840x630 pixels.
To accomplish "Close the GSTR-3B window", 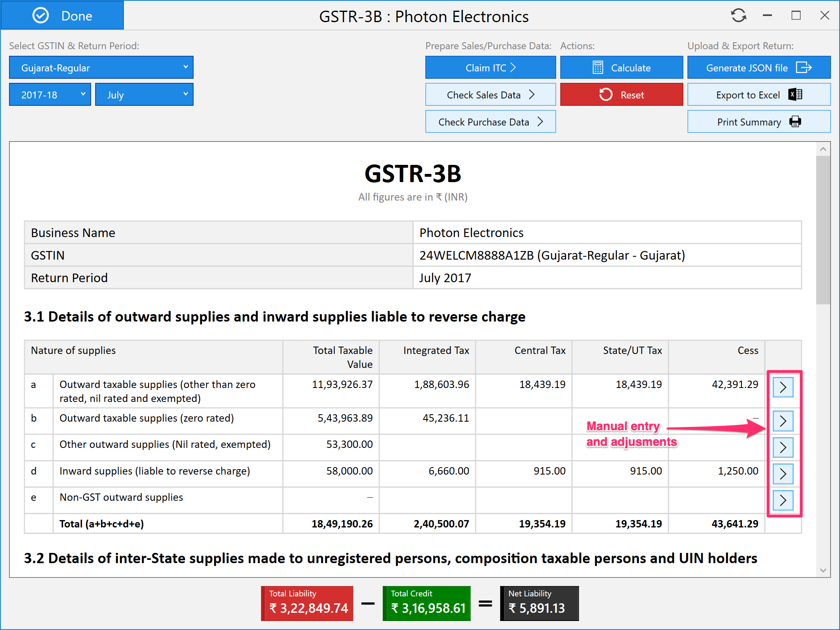I will click(825, 16).
